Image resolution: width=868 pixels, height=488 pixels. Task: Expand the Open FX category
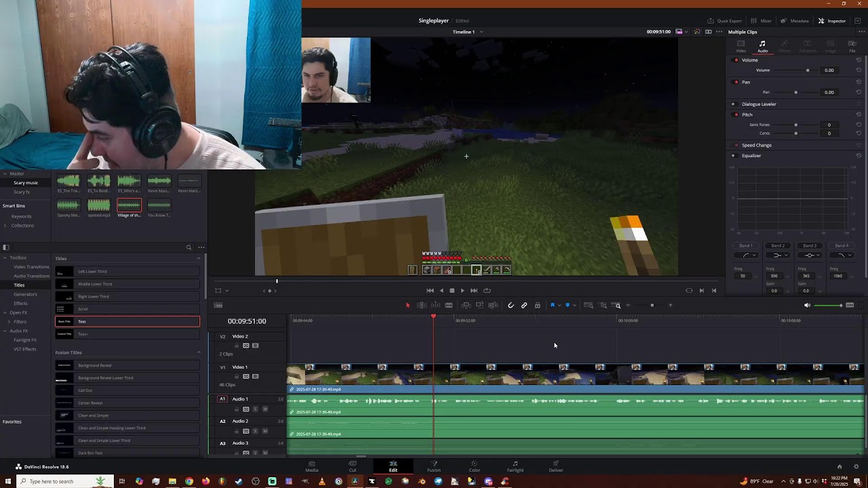5,312
